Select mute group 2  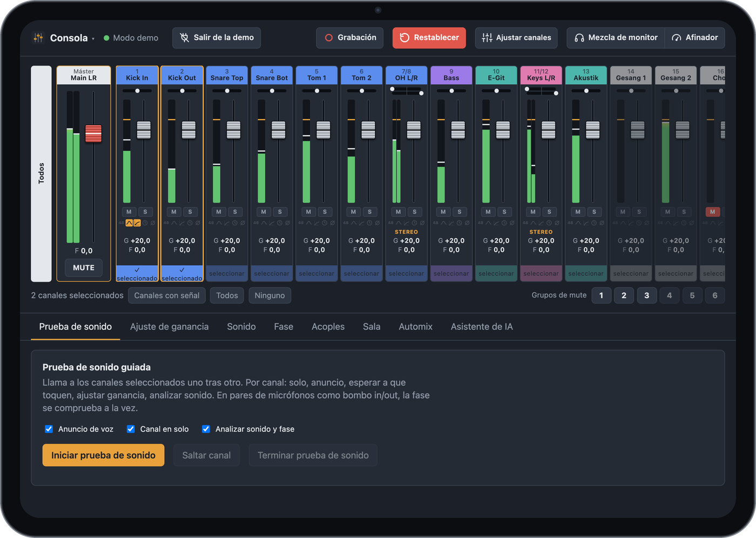coord(624,295)
